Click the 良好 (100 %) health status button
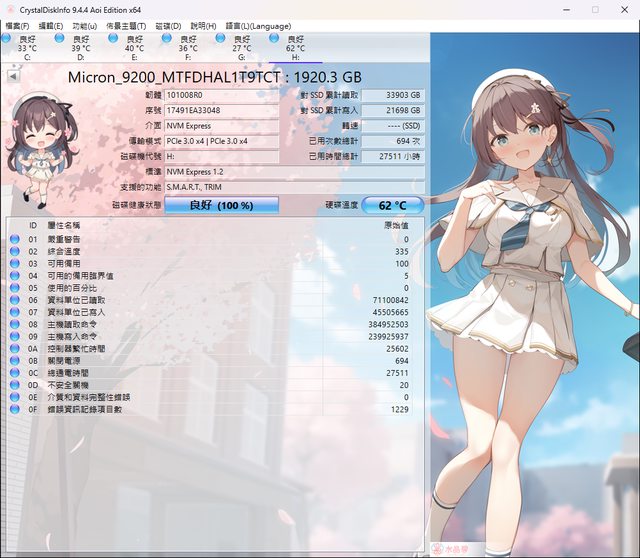Image resolution: width=640 pixels, height=558 pixels. point(221,205)
